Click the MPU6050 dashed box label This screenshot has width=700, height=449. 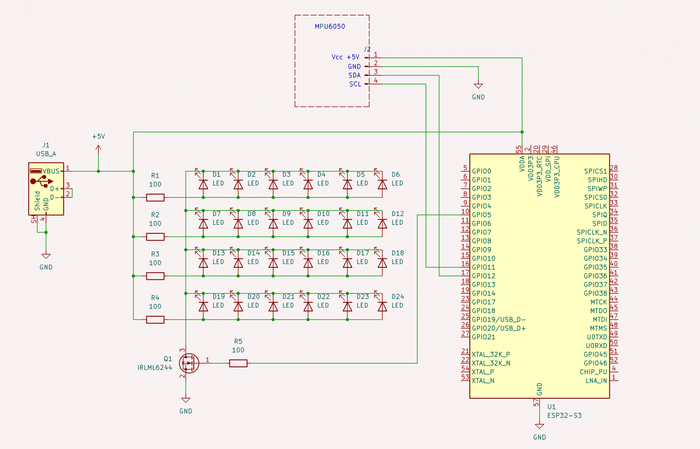(330, 26)
